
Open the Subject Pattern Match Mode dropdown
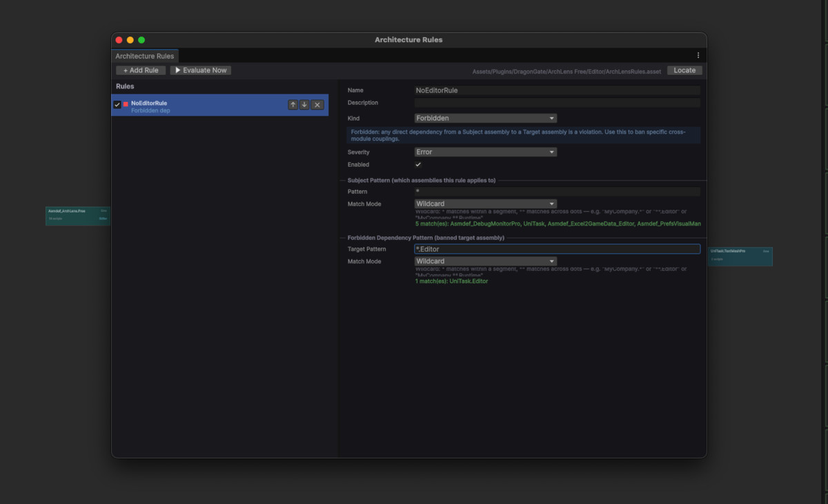click(x=486, y=204)
